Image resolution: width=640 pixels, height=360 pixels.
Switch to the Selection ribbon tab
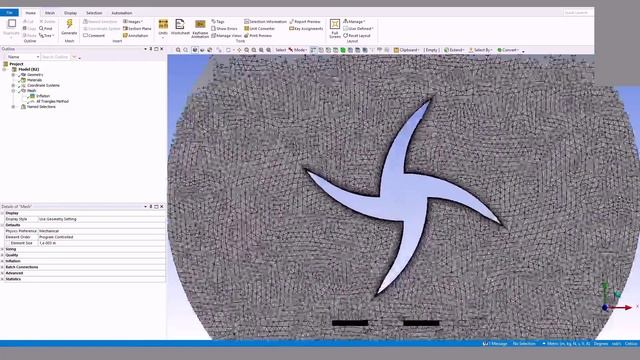[x=94, y=13]
